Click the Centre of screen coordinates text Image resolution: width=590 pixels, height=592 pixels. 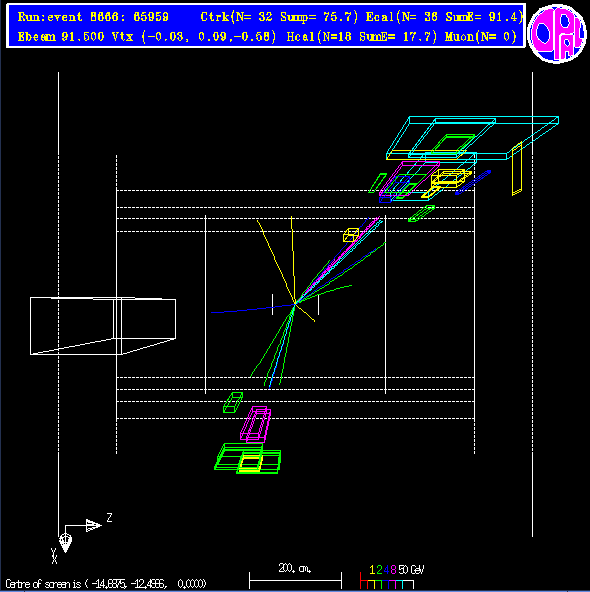[106, 584]
